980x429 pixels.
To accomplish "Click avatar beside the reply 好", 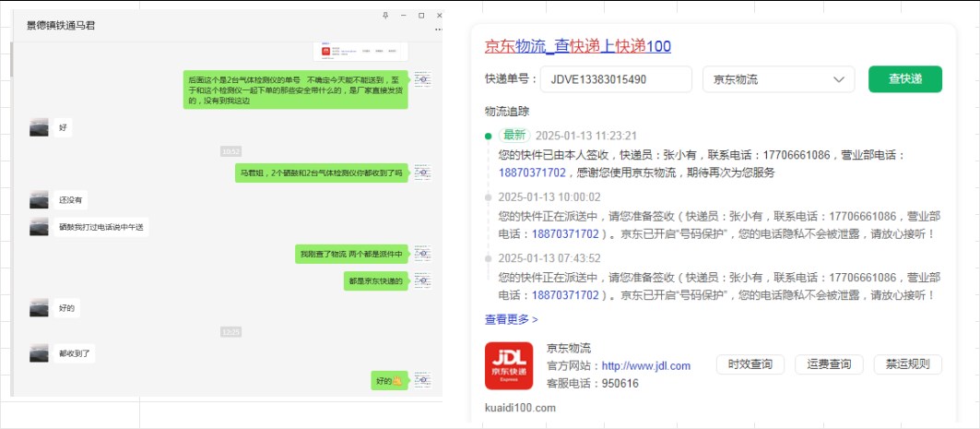I will 39,127.
